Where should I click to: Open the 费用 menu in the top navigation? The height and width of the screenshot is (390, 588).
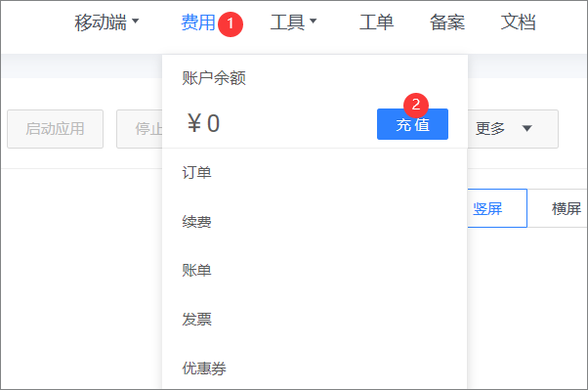pyautogui.click(x=198, y=22)
